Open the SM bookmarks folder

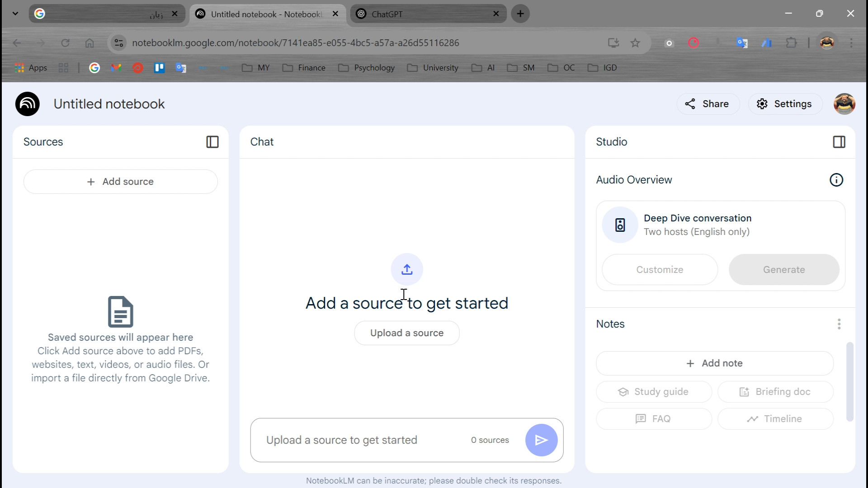coord(521,68)
